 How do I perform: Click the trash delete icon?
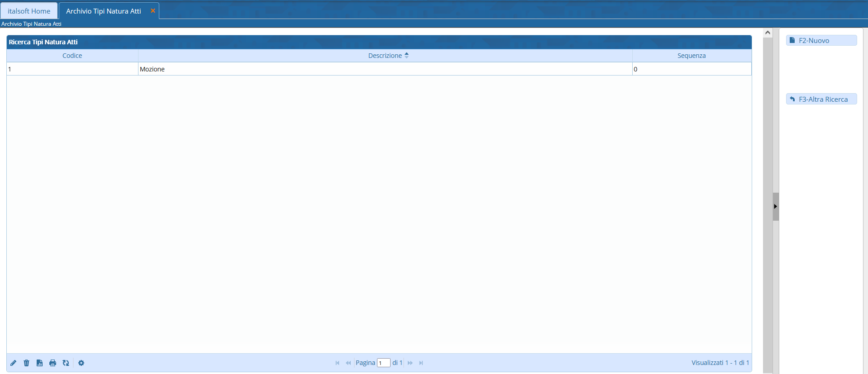coord(27,363)
